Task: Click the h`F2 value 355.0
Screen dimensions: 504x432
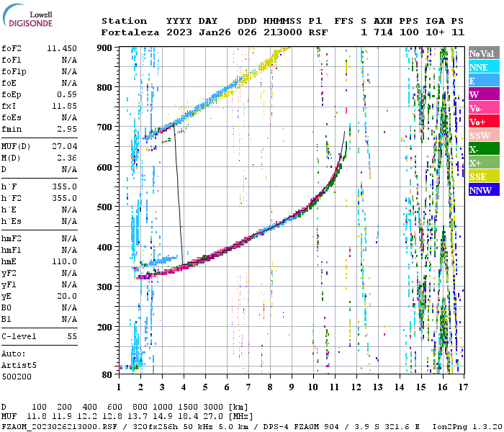Action: click(x=65, y=198)
